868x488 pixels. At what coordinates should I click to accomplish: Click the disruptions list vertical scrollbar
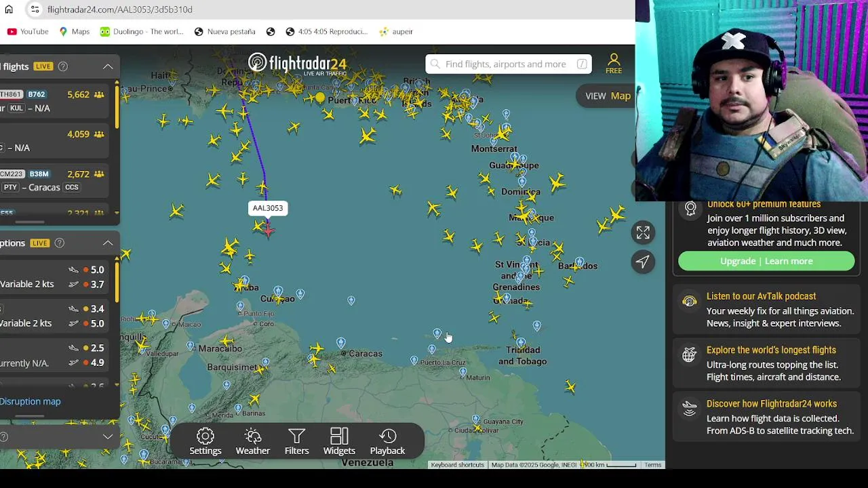click(117, 281)
